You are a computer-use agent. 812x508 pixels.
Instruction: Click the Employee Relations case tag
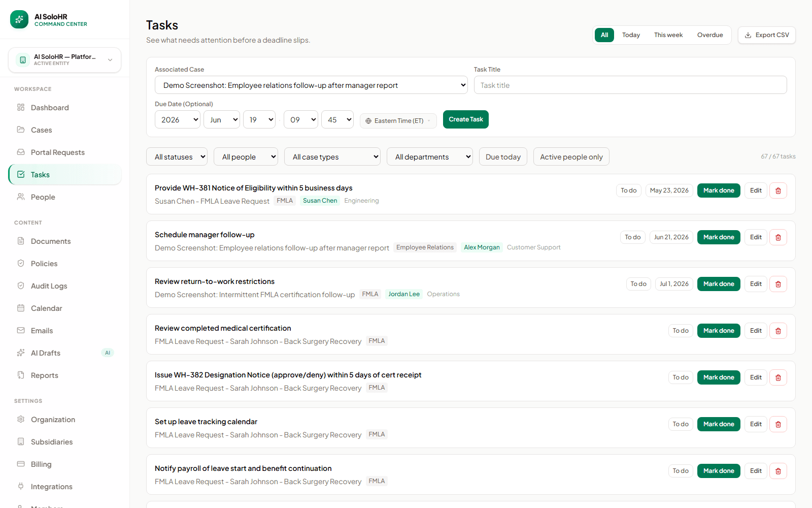tap(425, 247)
